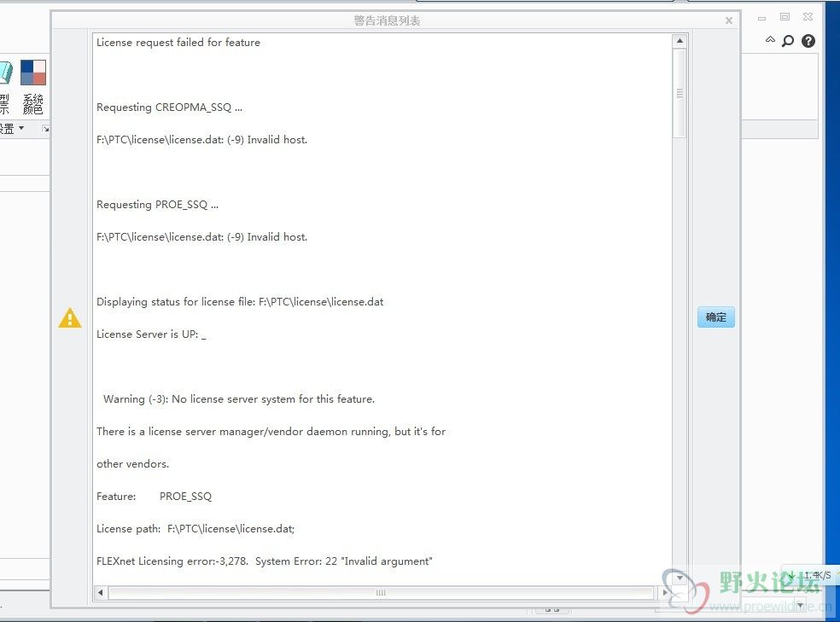The width and height of the screenshot is (840, 622).
Task: Minimize the main Creo window
Action: point(761,18)
